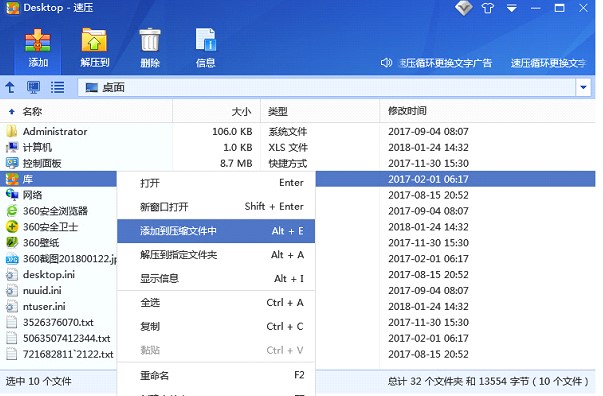Click type cell 快捷方式
603x396 pixels.
[288, 163]
